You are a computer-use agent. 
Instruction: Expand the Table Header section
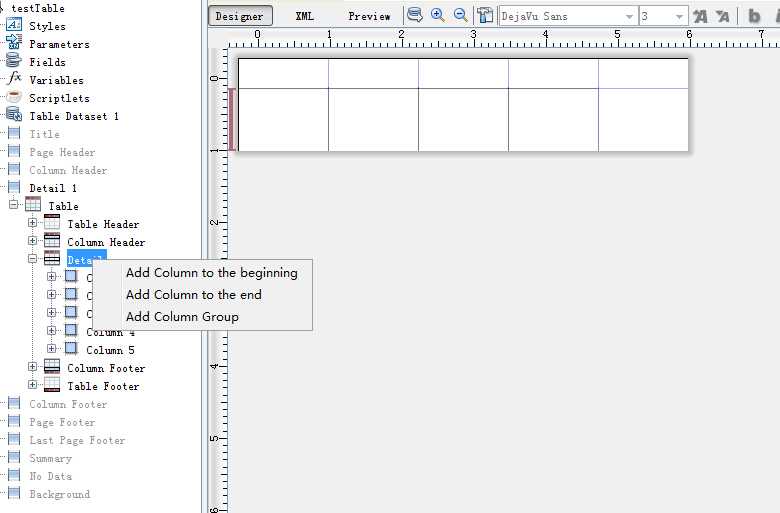click(x=32, y=222)
